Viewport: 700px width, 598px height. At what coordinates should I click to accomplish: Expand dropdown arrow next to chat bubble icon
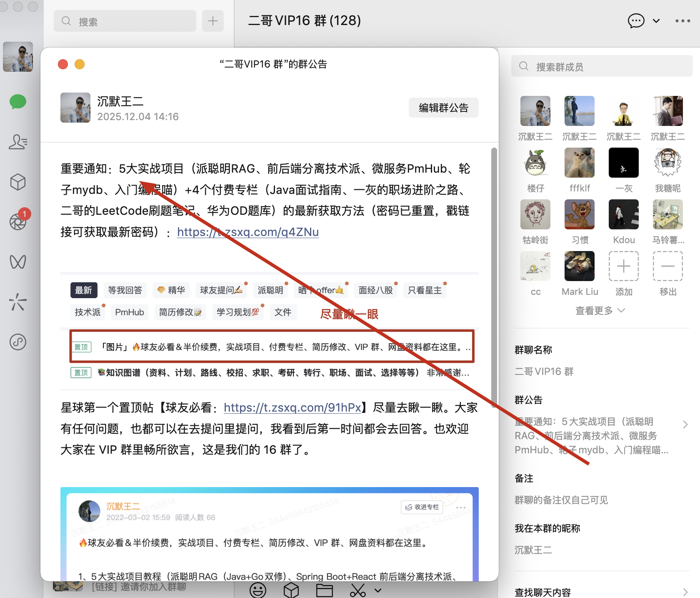[x=656, y=21]
